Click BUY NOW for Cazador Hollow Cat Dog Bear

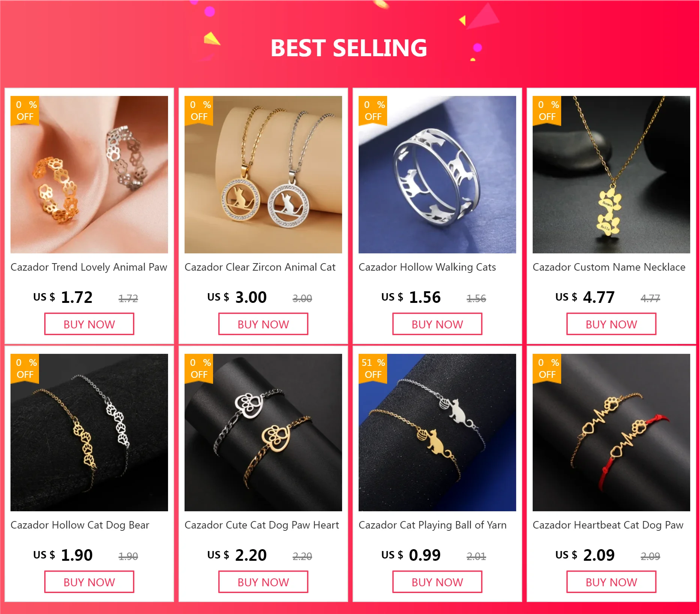[89, 582]
